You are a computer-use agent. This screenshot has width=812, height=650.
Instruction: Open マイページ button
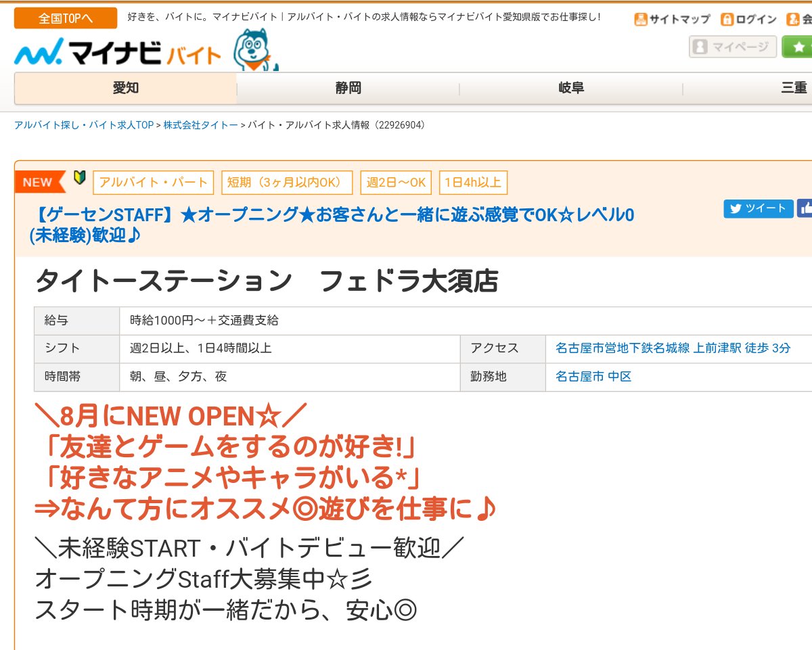tap(733, 47)
